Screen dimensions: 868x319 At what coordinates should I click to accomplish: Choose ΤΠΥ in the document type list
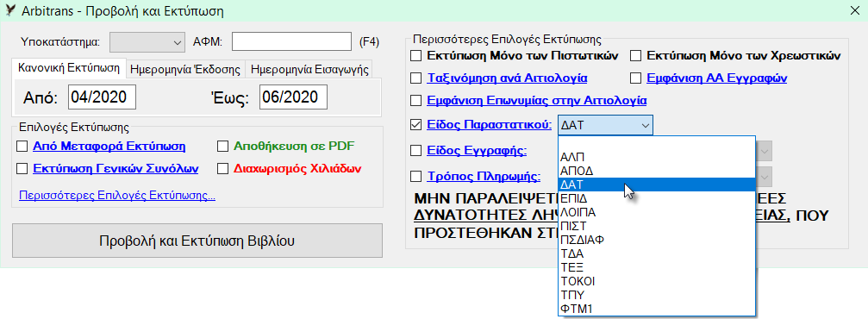(657, 295)
